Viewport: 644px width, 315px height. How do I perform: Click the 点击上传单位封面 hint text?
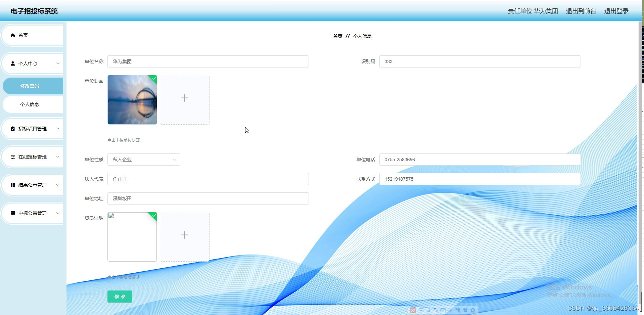pos(124,140)
